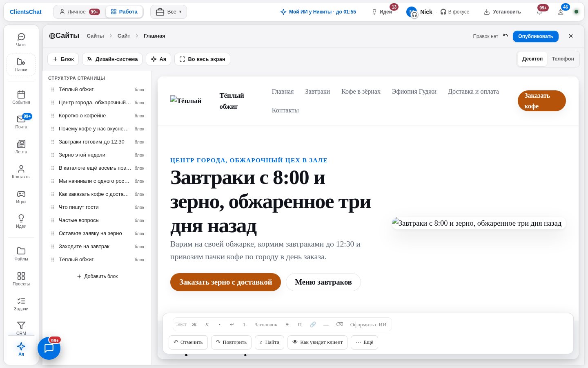Select Частые вопросы block

97,220
